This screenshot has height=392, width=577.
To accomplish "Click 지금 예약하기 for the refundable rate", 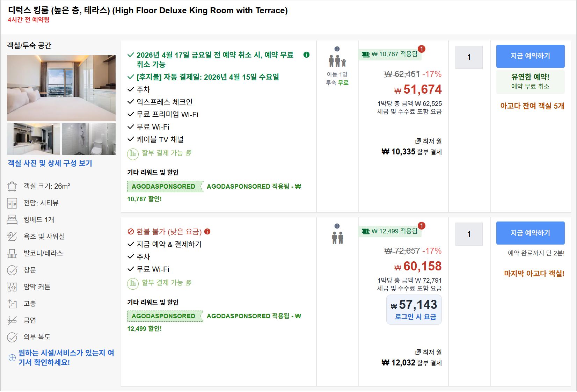I will coord(530,56).
